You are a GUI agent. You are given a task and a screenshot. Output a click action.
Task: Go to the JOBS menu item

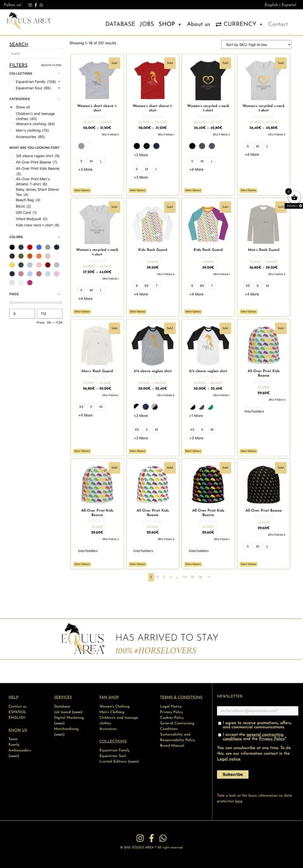(x=147, y=24)
